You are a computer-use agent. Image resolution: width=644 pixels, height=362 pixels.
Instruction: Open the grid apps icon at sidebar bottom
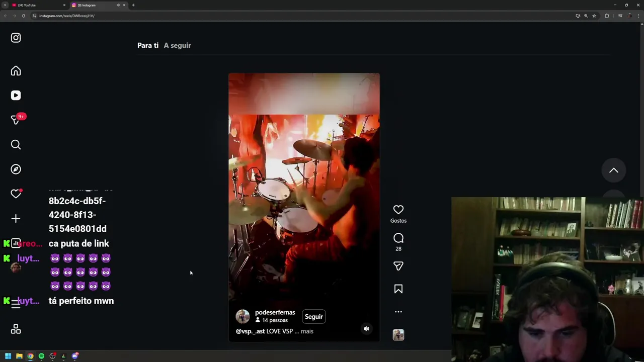coord(16,329)
